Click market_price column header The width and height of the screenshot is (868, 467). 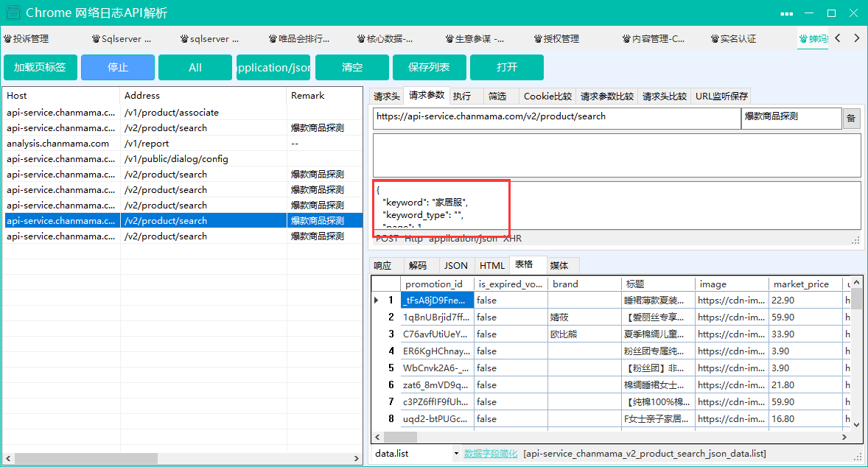[805, 284]
